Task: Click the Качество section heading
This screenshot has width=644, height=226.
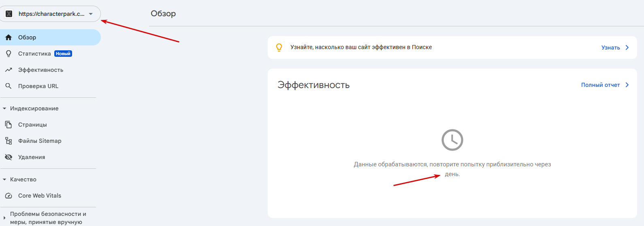Action: [23, 179]
